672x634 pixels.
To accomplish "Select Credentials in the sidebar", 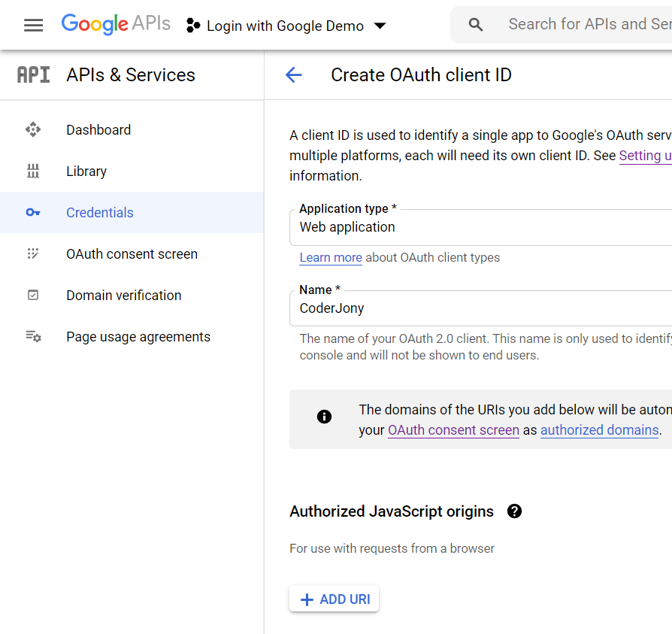I will [132, 212].
